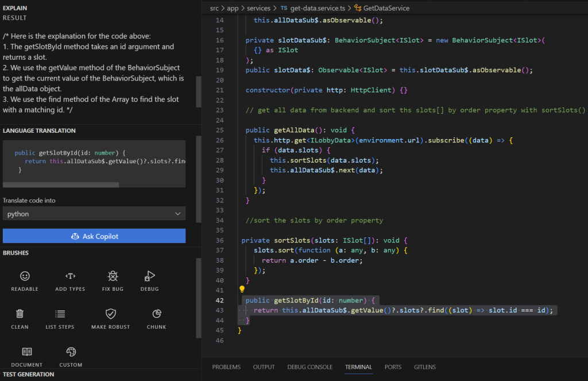Open the Custom brush
Screen dimensions: 588x381
(71, 356)
